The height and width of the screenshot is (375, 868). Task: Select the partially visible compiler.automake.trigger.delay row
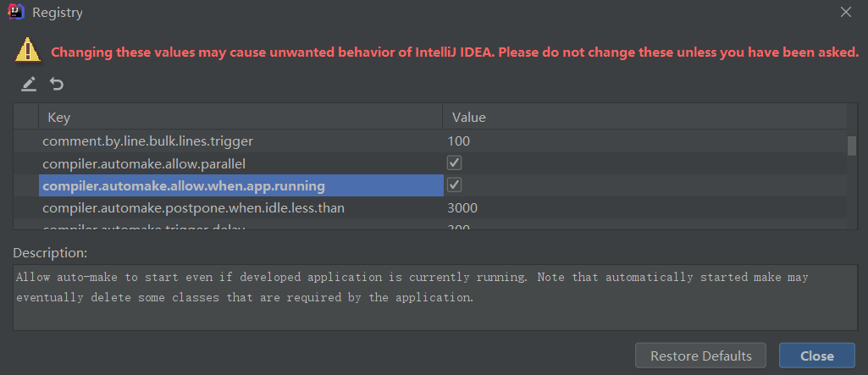(430, 226)
